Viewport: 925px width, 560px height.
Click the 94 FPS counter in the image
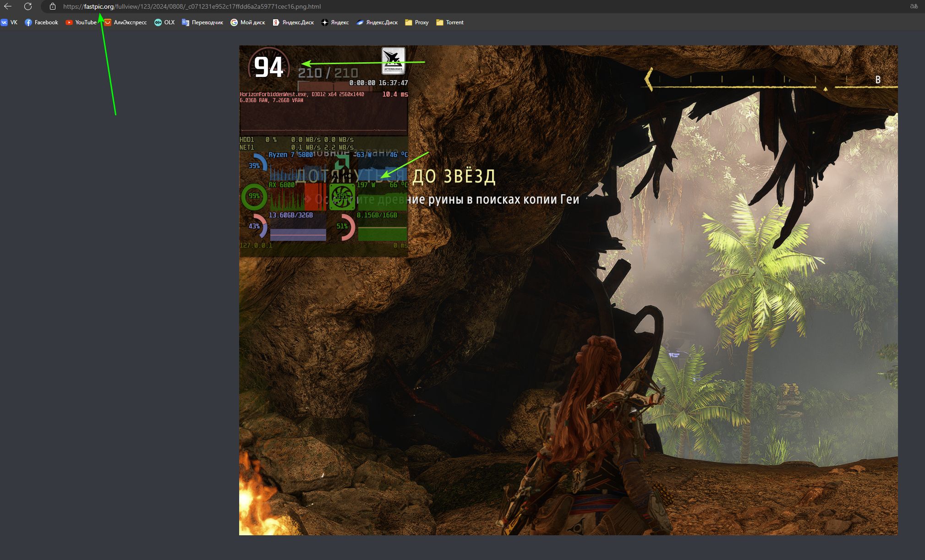[x=268, y=68]
